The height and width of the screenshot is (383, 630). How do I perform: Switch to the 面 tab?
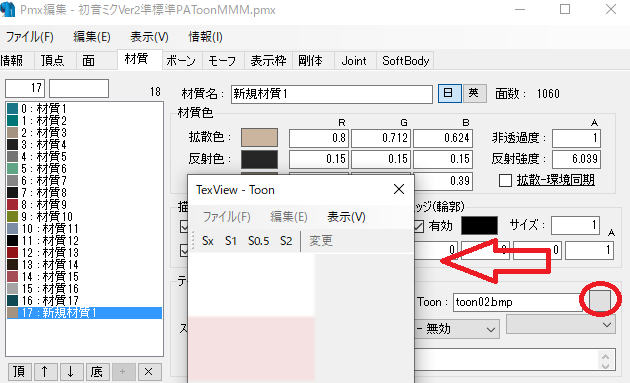click(x=88, y=61)
